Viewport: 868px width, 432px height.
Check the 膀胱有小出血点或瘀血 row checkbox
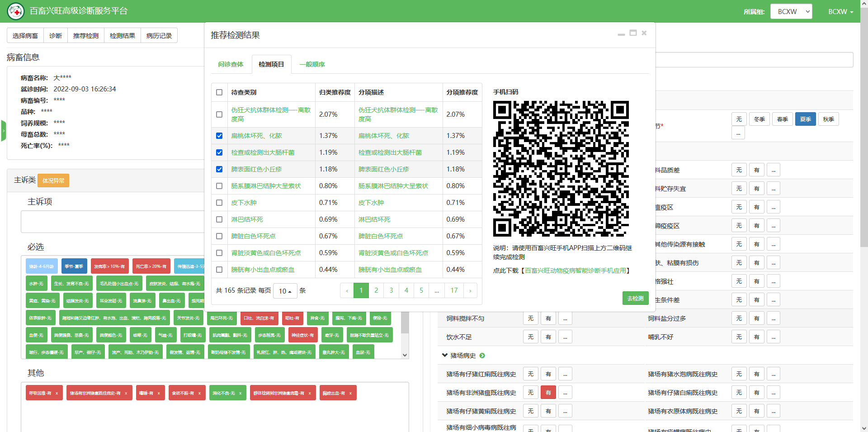(219, 270)
